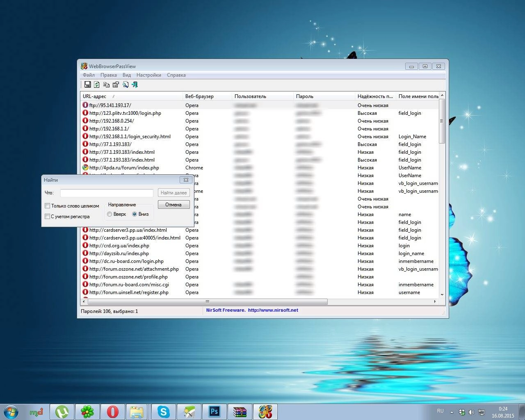Click the Opera icon of http://37.1.193.183/ row
This screenshot has height=420, width=525.
coord(85,144)
